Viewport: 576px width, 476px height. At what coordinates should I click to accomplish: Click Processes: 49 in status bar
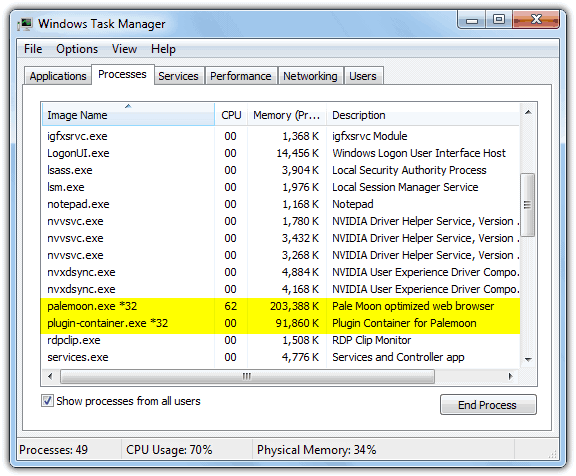(54, 450)
